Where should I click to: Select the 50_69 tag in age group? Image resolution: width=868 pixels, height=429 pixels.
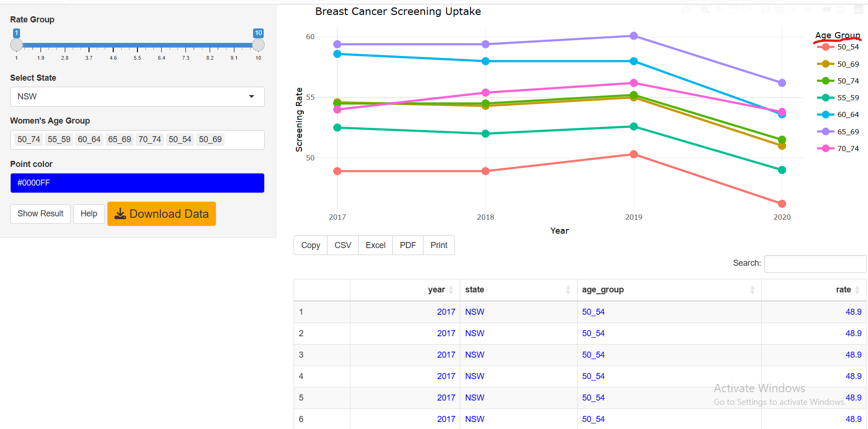pos(210,139)
